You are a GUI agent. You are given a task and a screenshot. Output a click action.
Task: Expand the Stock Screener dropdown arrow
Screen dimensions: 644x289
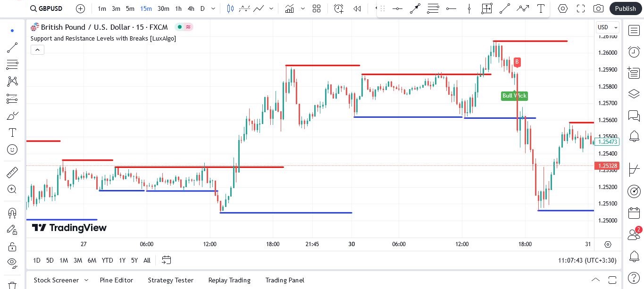[86, 280]
